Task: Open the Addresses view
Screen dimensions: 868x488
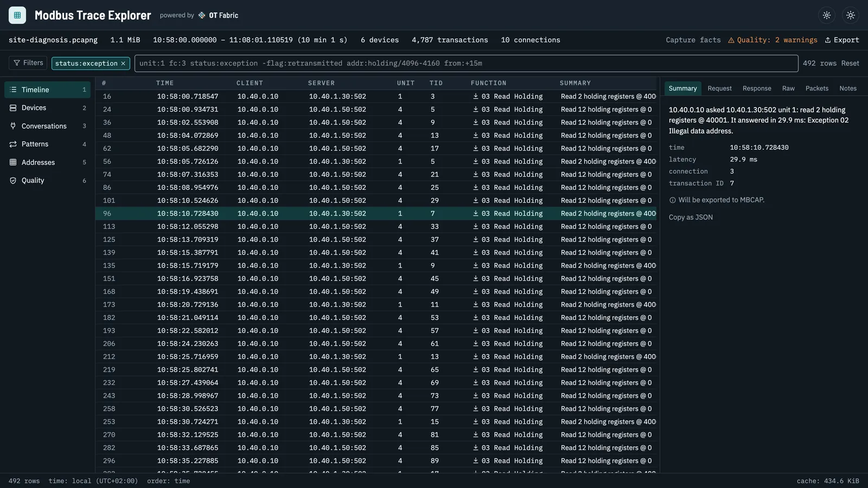Action: [47, 162]
